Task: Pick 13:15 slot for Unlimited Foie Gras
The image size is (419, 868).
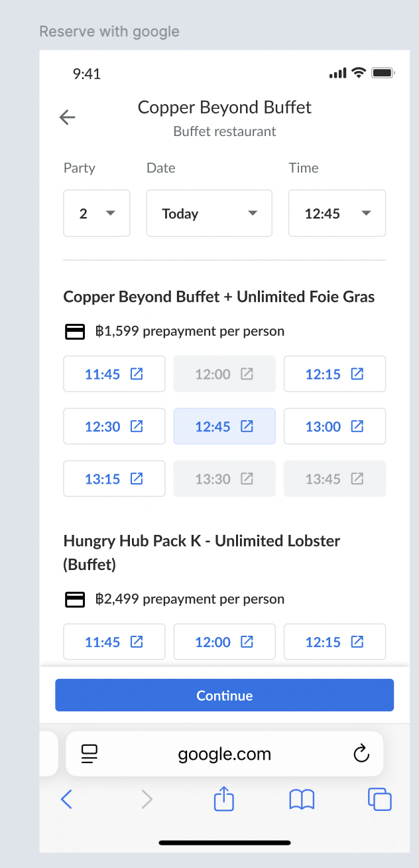Action: point(114,479)
